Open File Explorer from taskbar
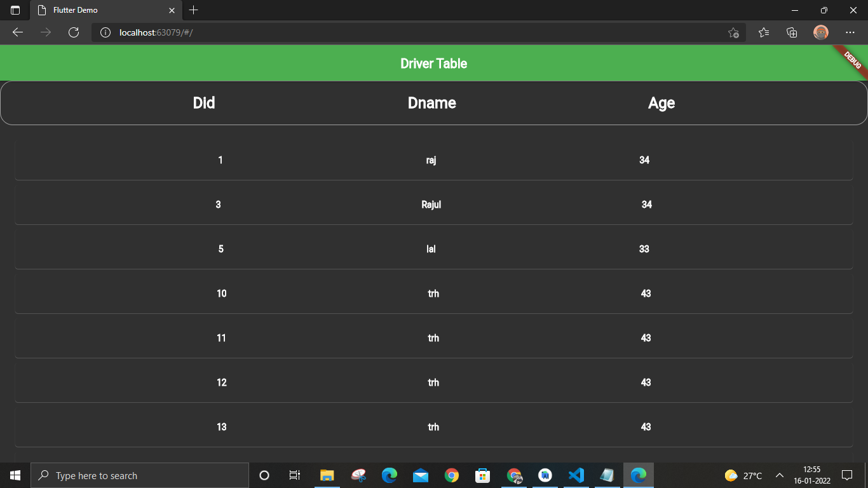The height and width of the screenshot is (488, 868). pos(327,475)
